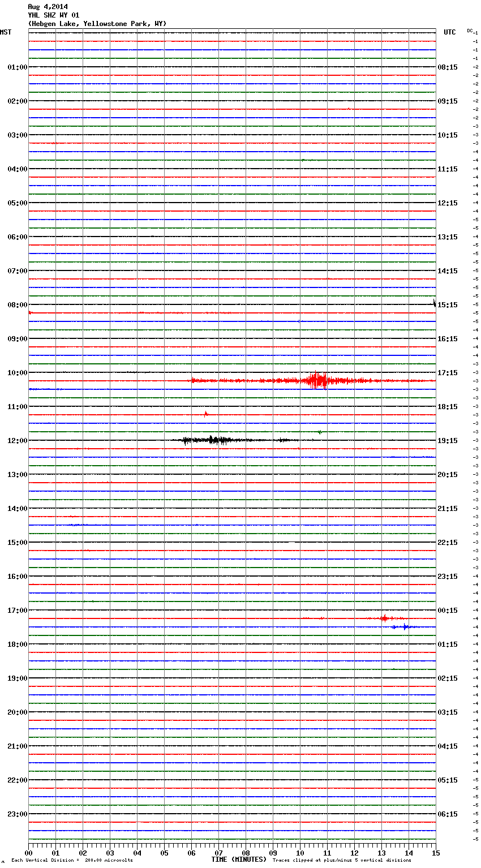The width and height of the screenshot is (481, 868).
Task: Click the '13:15' UTC time label
Action: tap(448, 237)
